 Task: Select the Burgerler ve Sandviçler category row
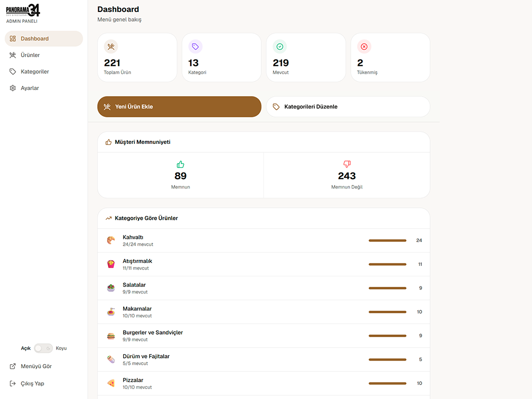tap(263, 336)
